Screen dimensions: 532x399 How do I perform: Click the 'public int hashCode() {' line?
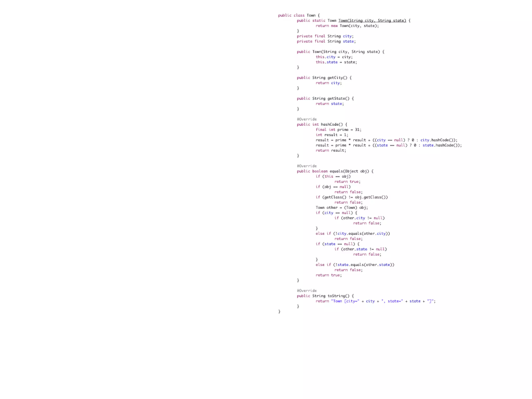pos(322,124)
